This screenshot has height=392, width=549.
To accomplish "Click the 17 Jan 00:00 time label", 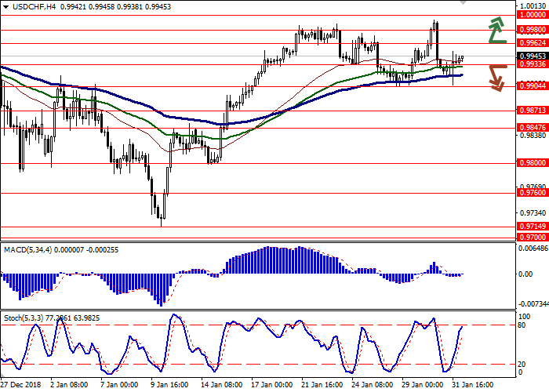I will (x=271, y=385).
